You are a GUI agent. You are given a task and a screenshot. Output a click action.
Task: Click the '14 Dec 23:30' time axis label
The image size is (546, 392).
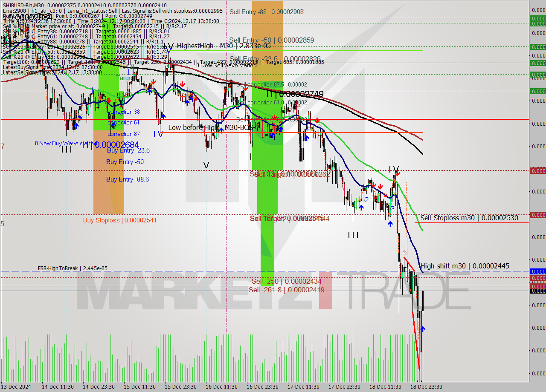99,386
